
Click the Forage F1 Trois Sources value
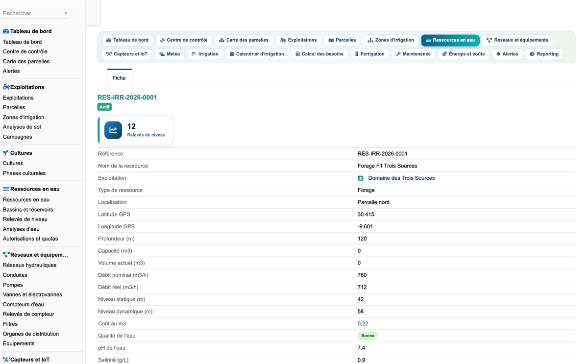tap(387, 166)
